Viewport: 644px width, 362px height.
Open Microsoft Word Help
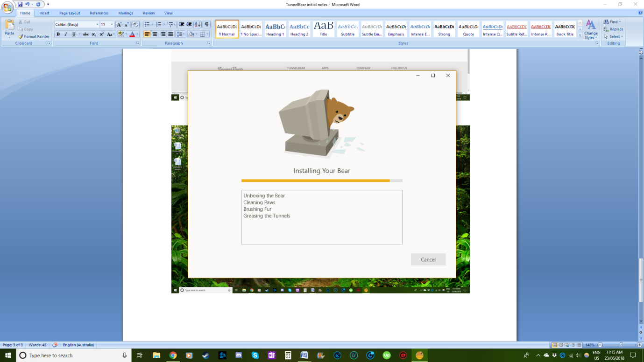coord(640,13)
